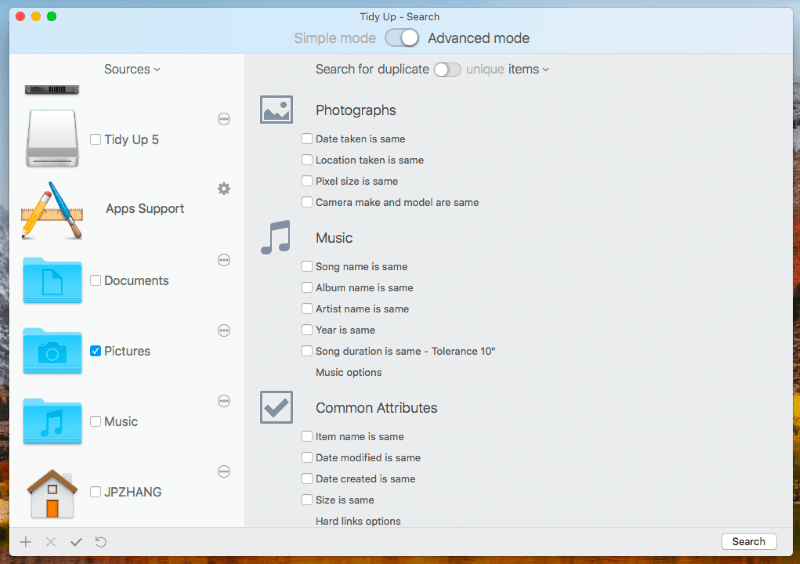Open the Sources dropdown menu

coord(132,69)
